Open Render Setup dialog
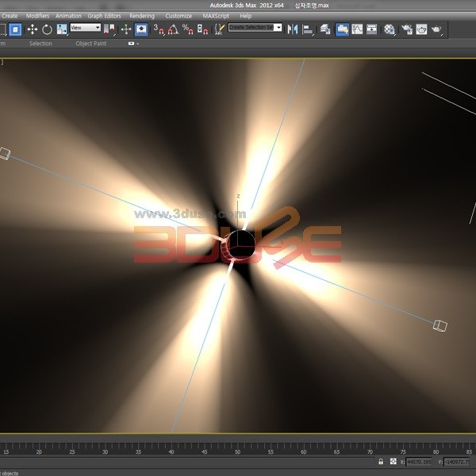476x476 pixels. click(x=406, y=29)
